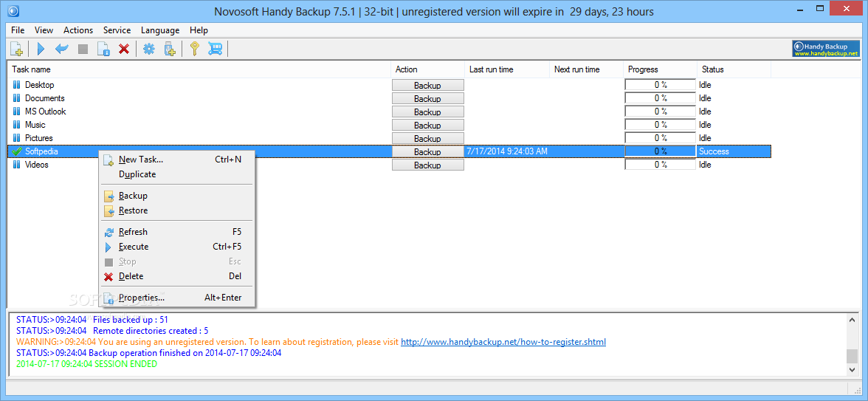The width and height of the screenshot is (868, 401).
Task: Click the Handy Backup website logo
Action: point(825,49)
